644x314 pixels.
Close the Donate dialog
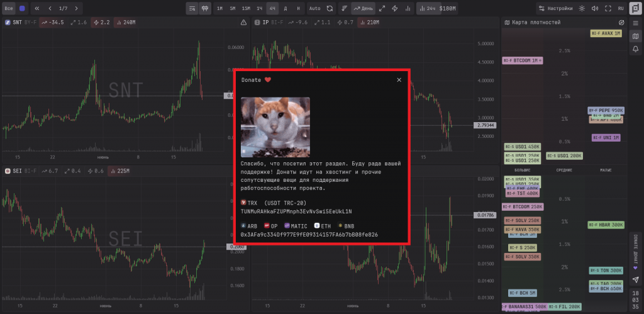[399, 80]
